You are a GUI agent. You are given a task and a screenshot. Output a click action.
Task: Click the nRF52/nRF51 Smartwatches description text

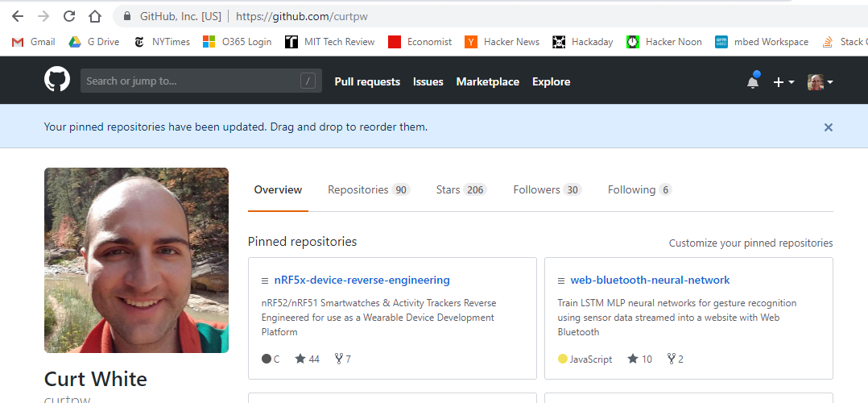(378, 318)
